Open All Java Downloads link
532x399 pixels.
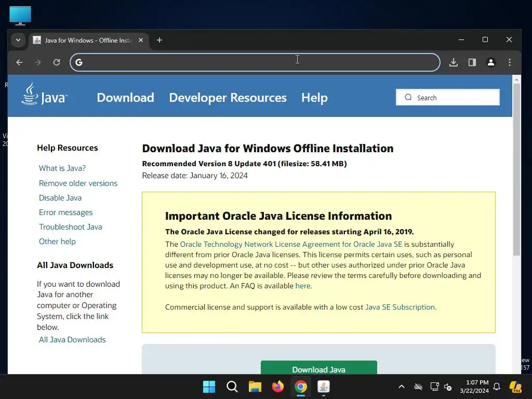tap(72, 340)
